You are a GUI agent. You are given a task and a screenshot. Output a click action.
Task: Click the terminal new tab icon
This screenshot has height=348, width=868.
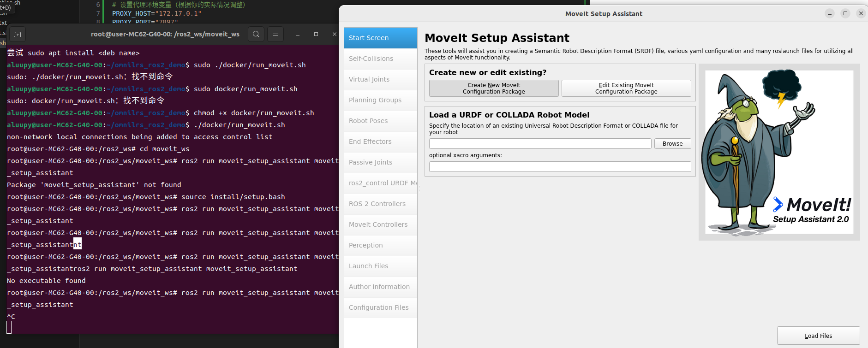click(x=18, y=35)
